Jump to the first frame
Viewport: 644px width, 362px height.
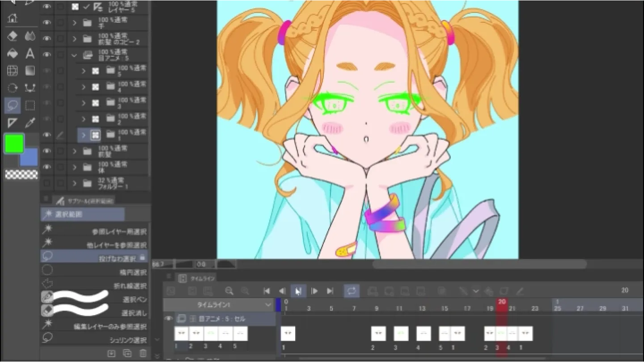pyautogui.click(x=267, y=291)
